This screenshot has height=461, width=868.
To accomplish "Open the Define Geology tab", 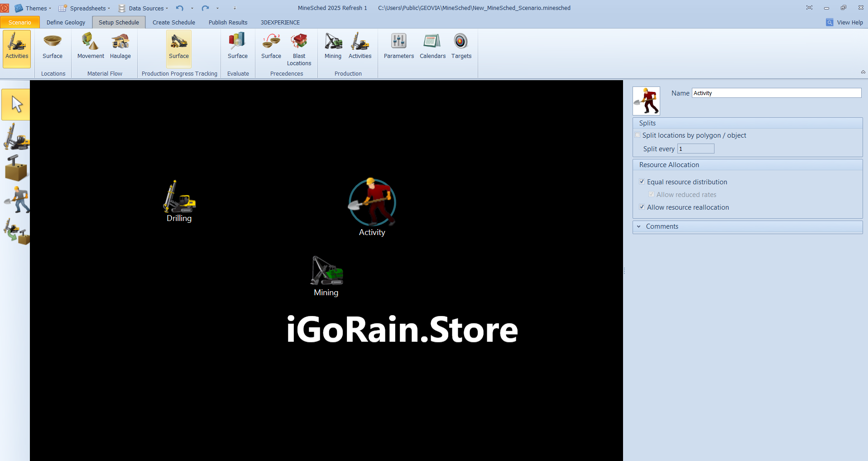I will [x=66, y=22].
